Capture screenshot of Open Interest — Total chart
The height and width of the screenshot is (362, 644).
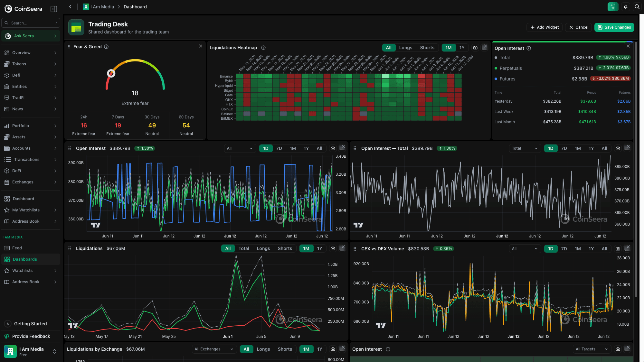coord(618,148)
